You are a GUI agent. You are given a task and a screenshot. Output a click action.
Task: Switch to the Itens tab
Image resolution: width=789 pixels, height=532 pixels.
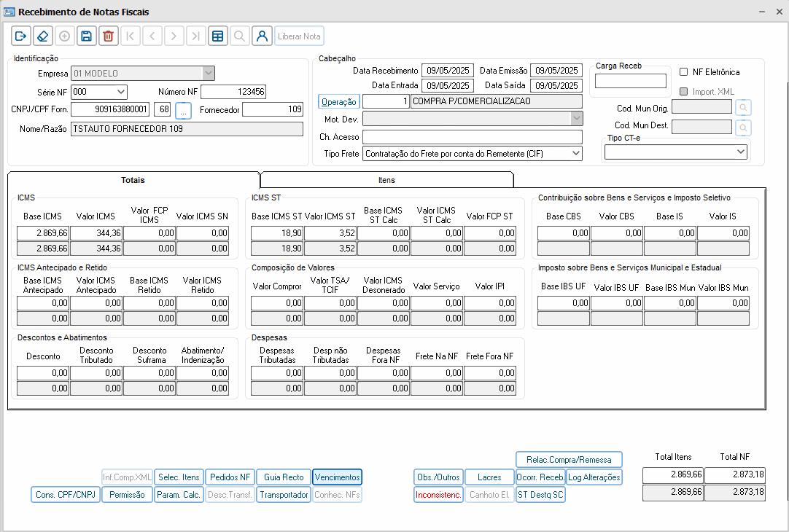click(386, 180)
